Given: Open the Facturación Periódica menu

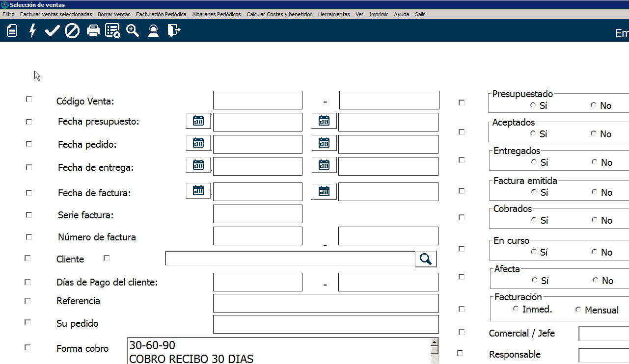Looking at the screenshot, I should tap(161, 14).
